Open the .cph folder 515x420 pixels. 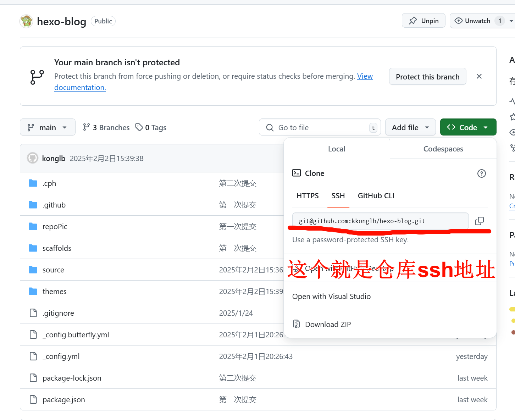pyautogui.click(x=49, y=183)
